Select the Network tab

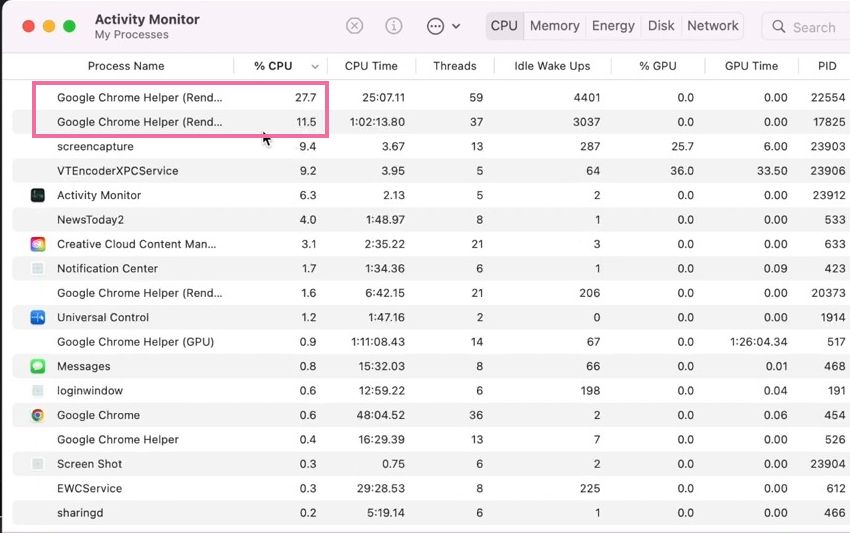click(713, 26)
